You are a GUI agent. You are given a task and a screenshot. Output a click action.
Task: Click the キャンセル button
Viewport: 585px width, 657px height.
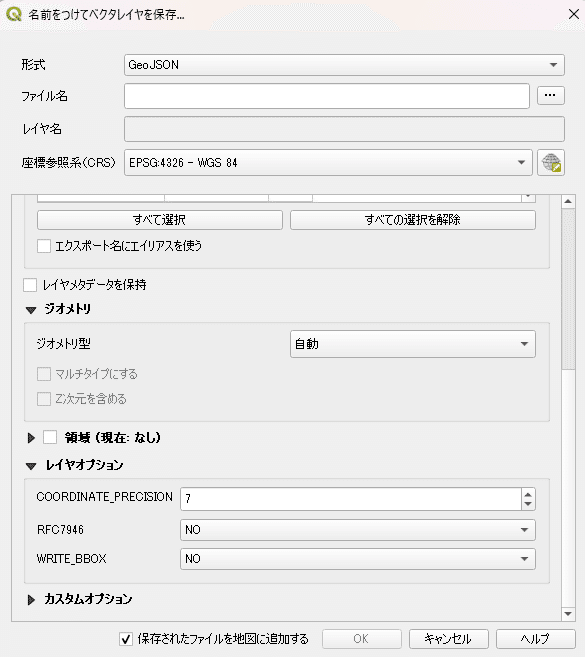448,639
